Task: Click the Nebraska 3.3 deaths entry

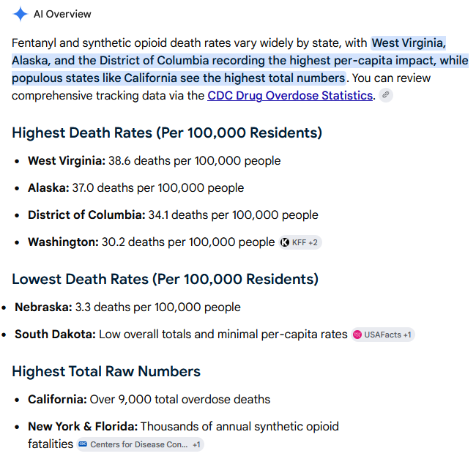Action: pos(127,307)
